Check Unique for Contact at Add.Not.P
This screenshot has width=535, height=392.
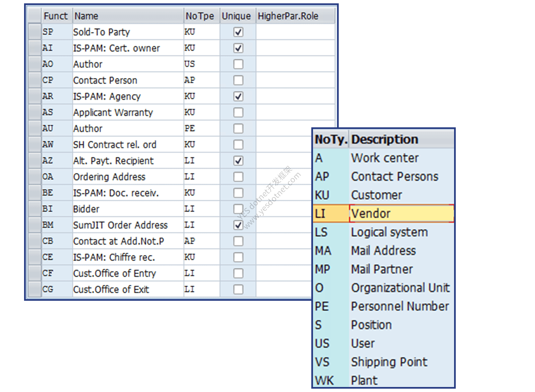(x=238, y=241)
